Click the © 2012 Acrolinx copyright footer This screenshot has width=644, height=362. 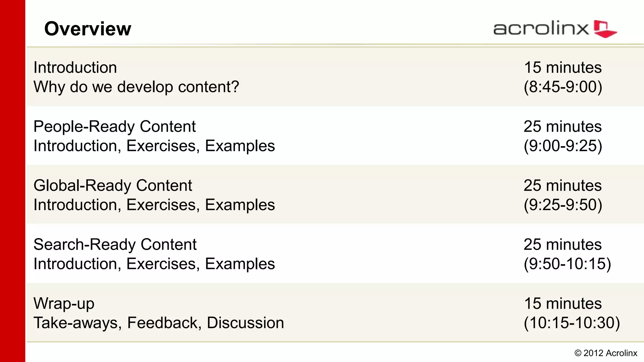pos(606,353)
